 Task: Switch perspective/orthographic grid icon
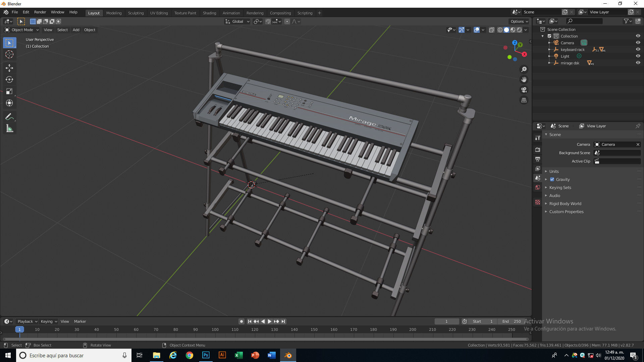(x=524, y=100)
